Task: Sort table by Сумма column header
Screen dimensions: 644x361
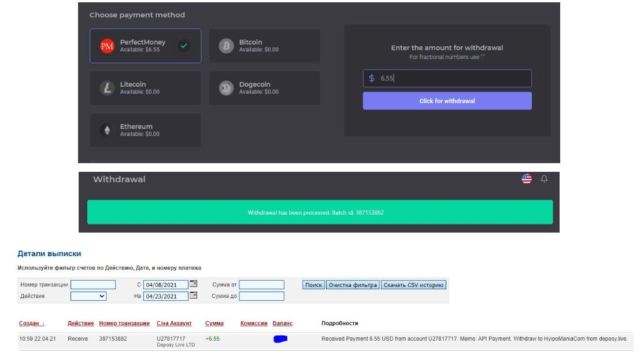Action: (214, 323)
